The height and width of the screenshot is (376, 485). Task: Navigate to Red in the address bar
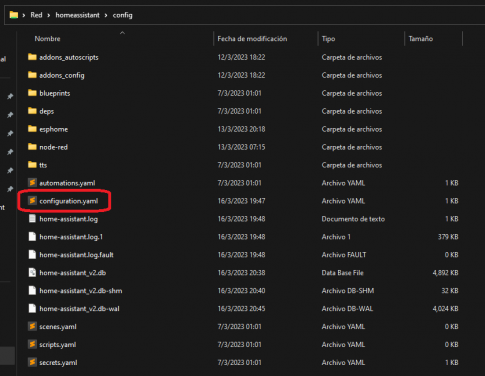pos(36,15)
